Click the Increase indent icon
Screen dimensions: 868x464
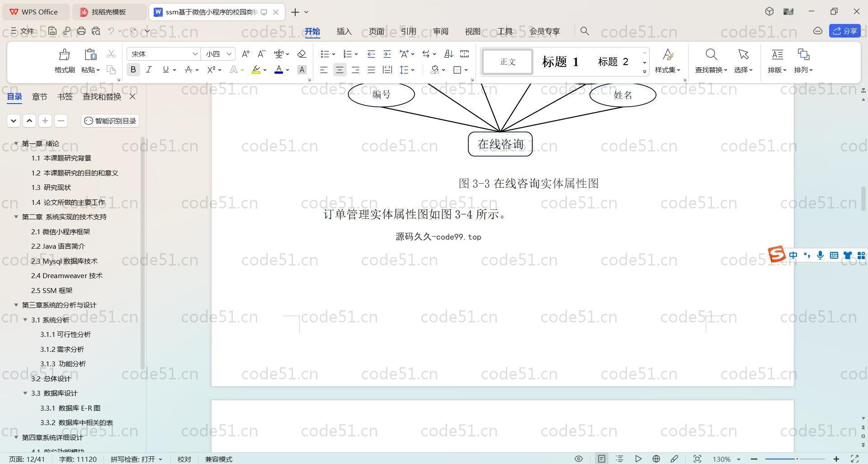tap(387, 54)
